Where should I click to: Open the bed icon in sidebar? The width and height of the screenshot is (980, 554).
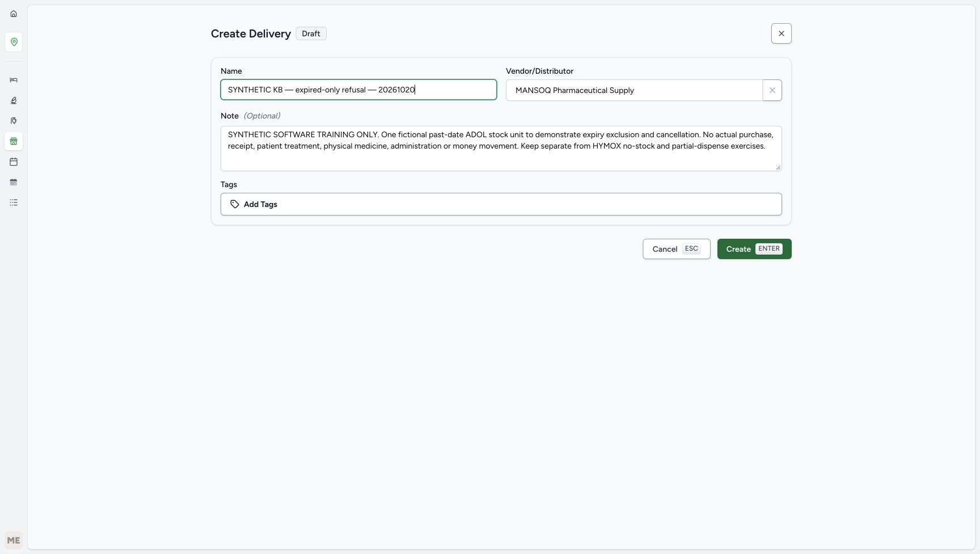coord(14,80)
